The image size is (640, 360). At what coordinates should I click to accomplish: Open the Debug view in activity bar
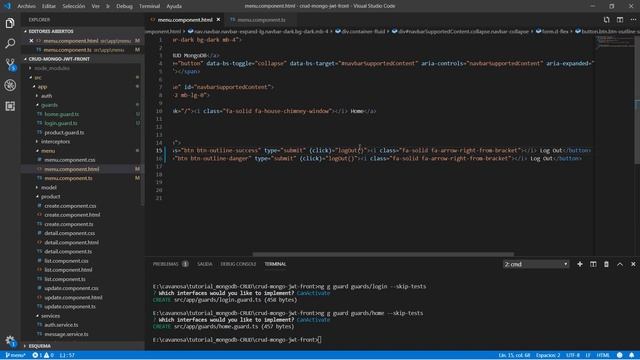pos(10,85)
